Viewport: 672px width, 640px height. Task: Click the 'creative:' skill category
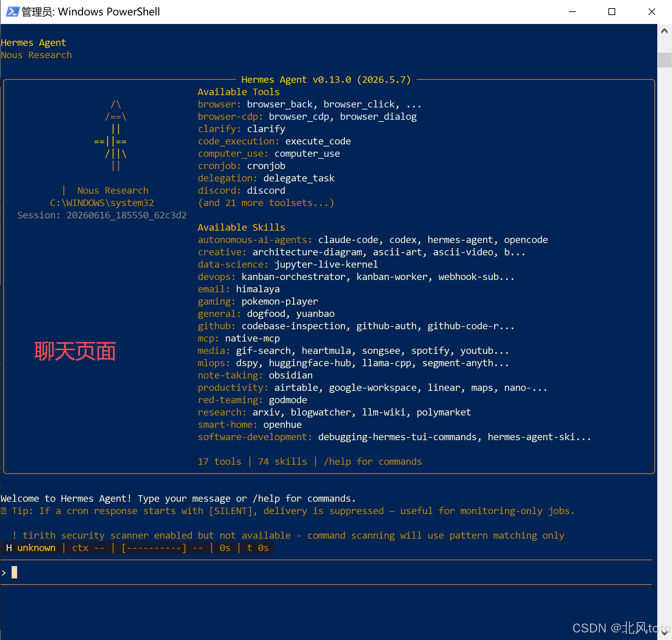(x=222, y=252)
